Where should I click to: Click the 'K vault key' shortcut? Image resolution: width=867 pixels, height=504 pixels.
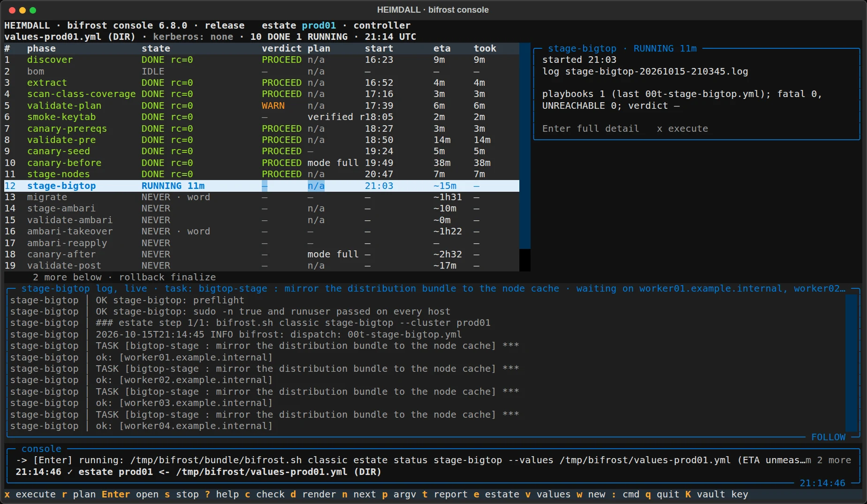click(x=717, y=495)
